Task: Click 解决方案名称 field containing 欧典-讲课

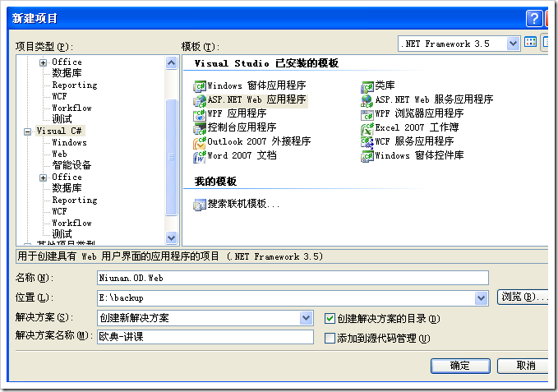Action: (205, 337)
